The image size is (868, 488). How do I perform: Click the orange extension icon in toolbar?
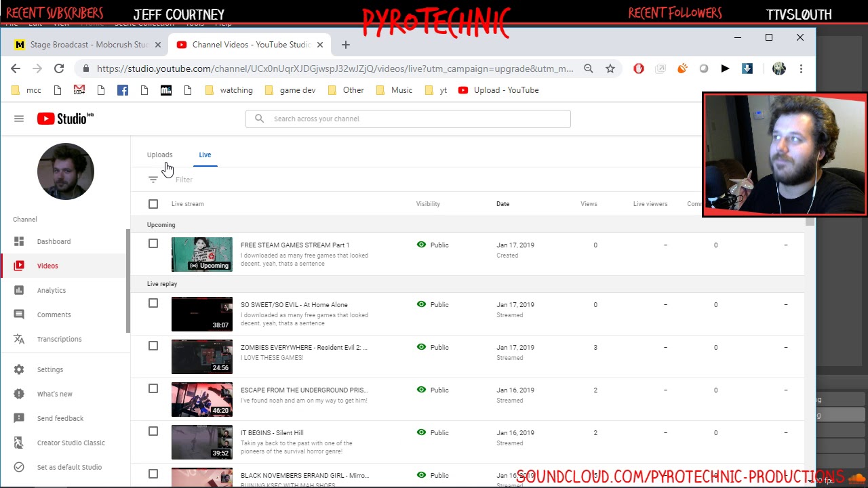[x=682, y=68]
